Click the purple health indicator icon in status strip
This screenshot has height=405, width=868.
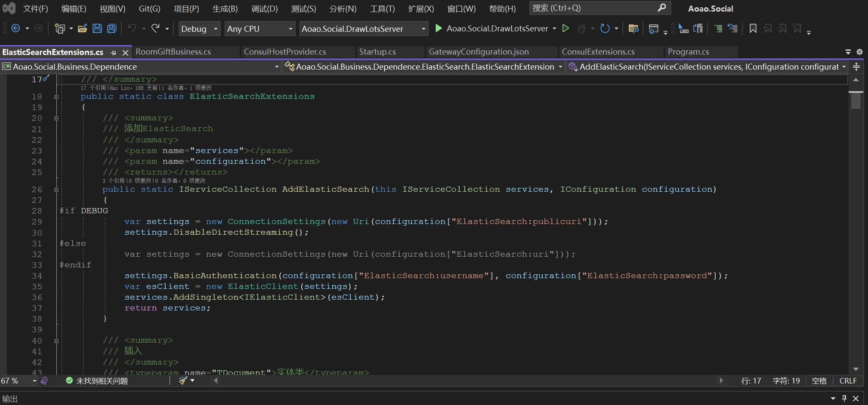coord(44,381)
